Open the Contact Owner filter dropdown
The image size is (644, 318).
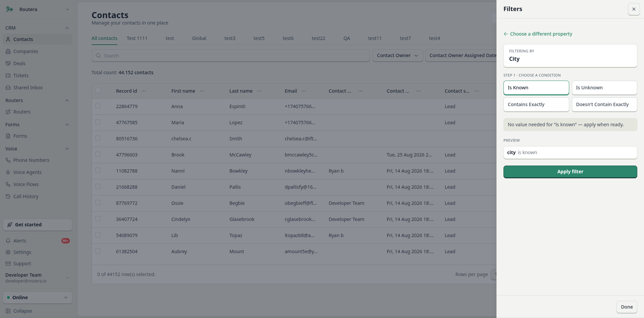tap(398, 56)
